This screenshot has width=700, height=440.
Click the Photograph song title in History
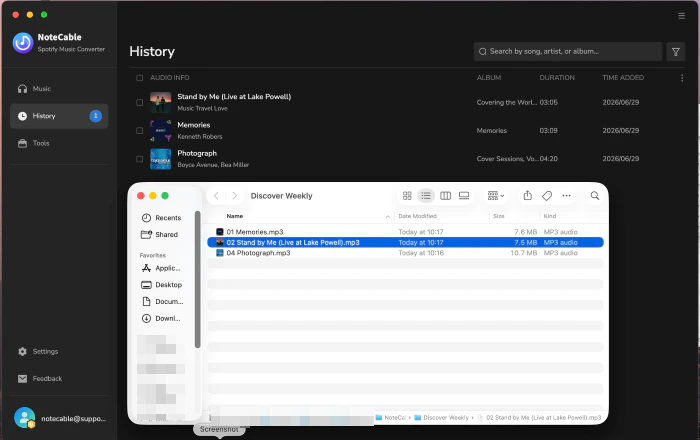[x=197, y=154]
